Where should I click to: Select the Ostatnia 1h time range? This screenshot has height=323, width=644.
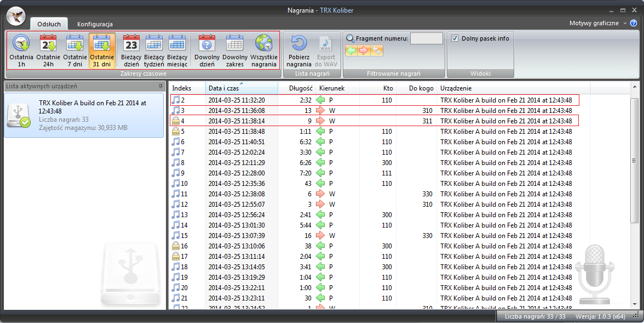(x=21, y=50)
